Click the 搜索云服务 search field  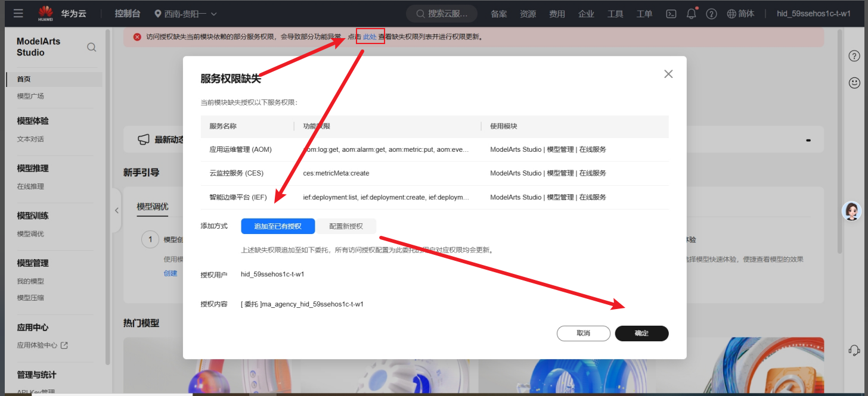click(442, 14)
